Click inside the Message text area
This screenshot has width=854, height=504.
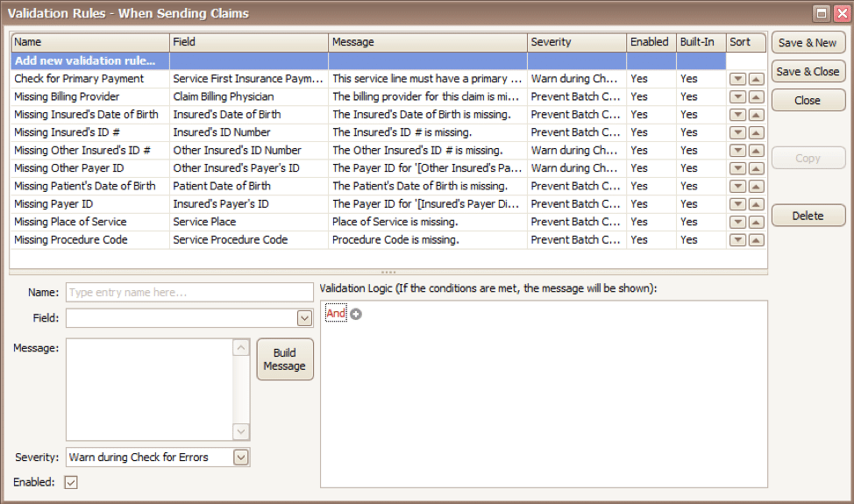coord(149,390)
